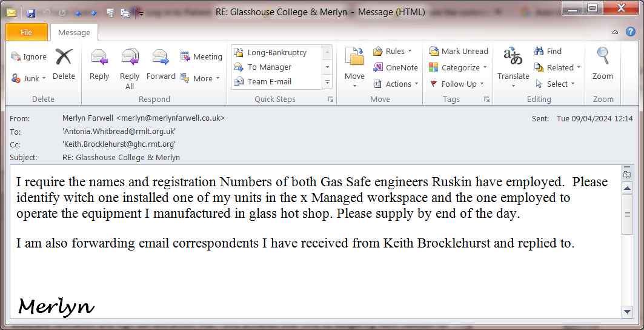Select the Message ribbon tab
The height and width of the screenshot is (330, 644).
pyautogui.click(x=74, y=32)
